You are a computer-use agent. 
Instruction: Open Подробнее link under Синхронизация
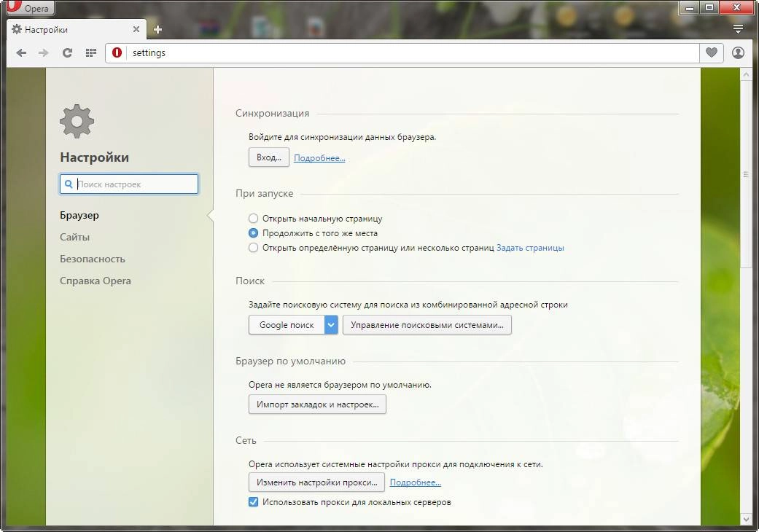pyautogui.click(x=319, y=158)
